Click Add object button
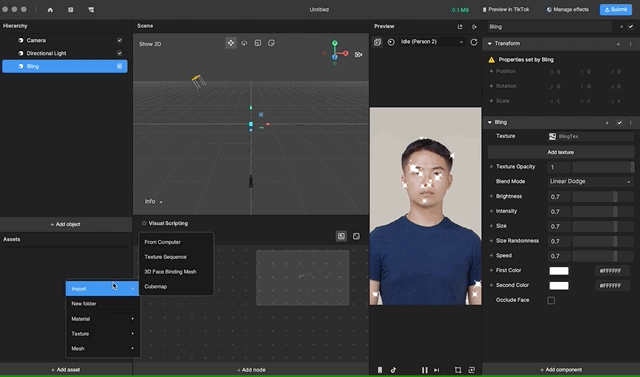This screenshot has height=377, width=640. pos(66,224)
